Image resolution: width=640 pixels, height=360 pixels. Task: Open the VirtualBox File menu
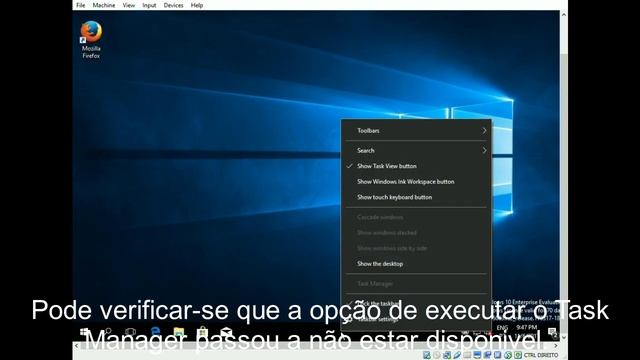point(81,5)
